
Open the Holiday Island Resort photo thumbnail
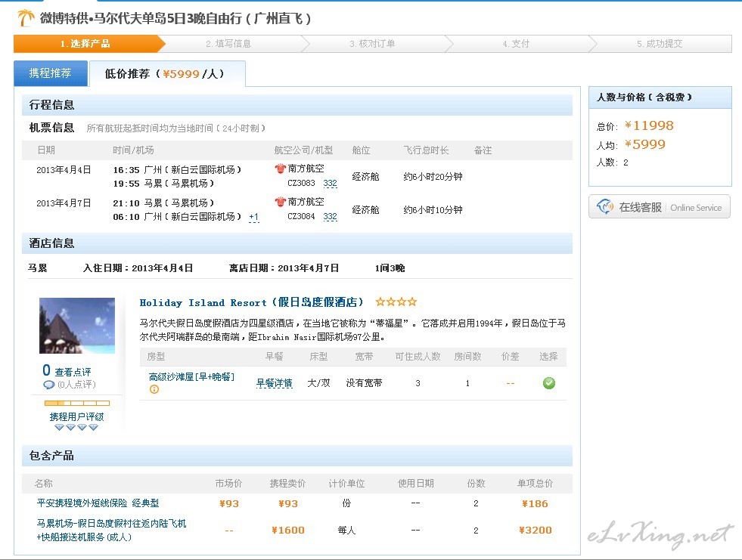(77, 326)
